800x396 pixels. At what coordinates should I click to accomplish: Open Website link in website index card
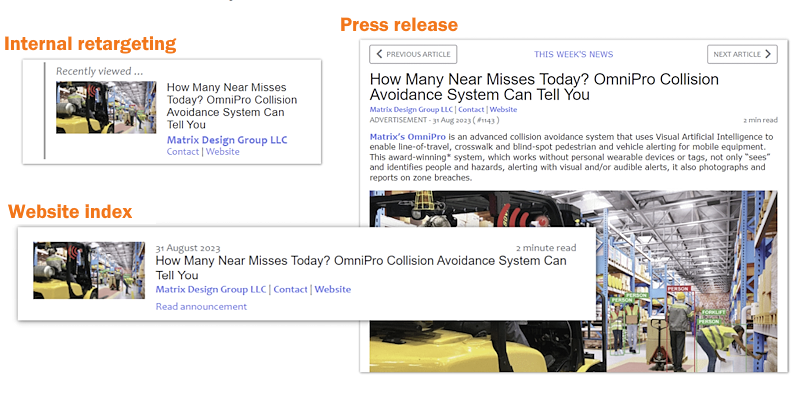click(333, 289)
